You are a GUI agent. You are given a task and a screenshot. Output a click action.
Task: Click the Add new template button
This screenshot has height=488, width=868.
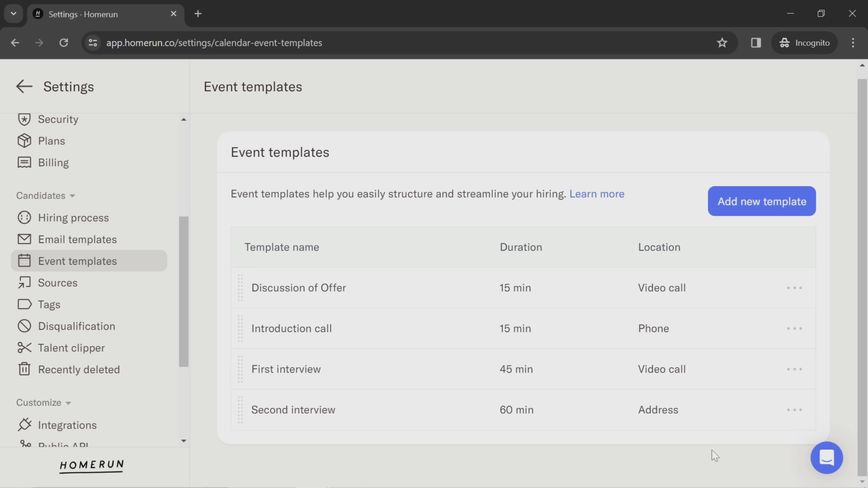click(x=762, y=201)
